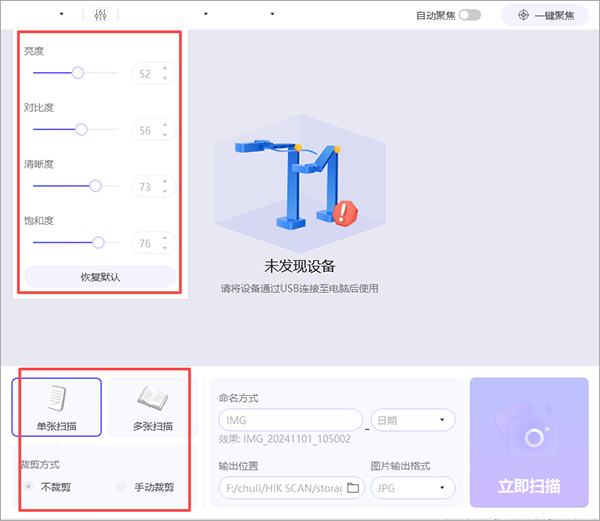Click the 亮度 brightness slider handle
Screen dimensions: 600x521
[x=78, y=73]
